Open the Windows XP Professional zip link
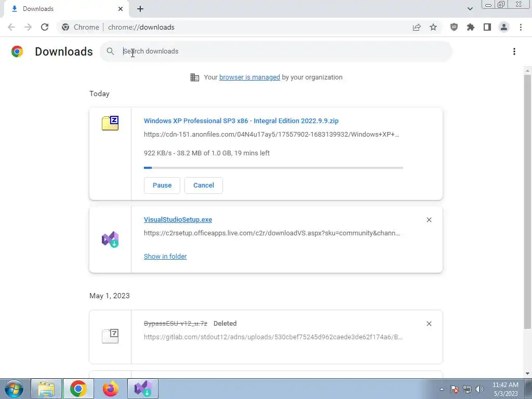Screen dimensions: 532x399 pyautogui.click(x=241, y=121)
